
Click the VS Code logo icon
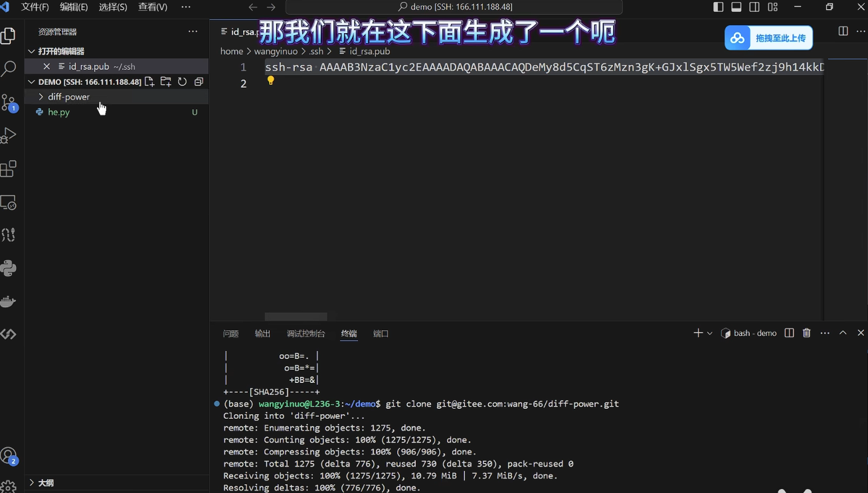tap(5, 7)
